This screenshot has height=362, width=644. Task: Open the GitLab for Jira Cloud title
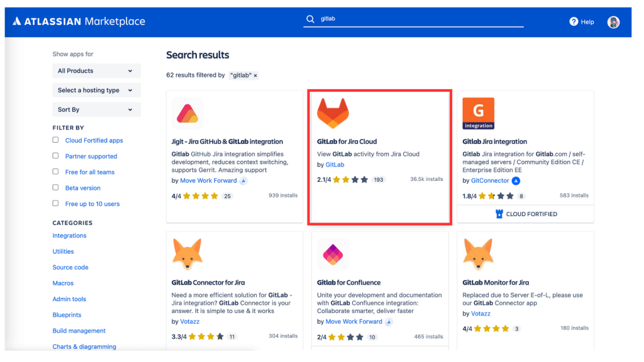347,141
